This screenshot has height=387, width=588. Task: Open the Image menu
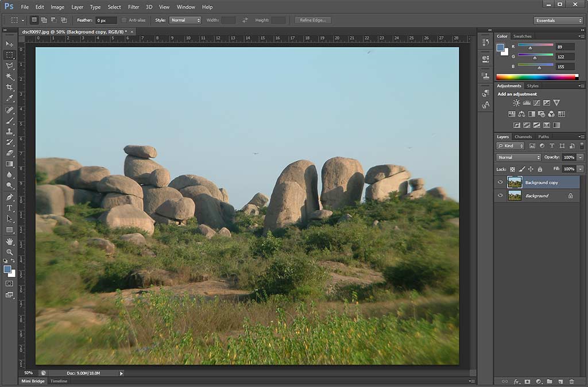point(57,7)
